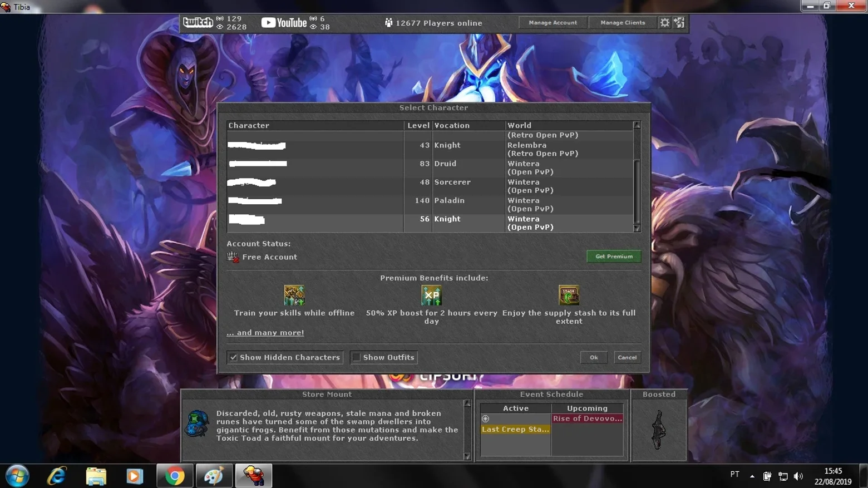Sort by the World column header
Viewport: 868px width, 488px height.
click(x=569, y=125)
